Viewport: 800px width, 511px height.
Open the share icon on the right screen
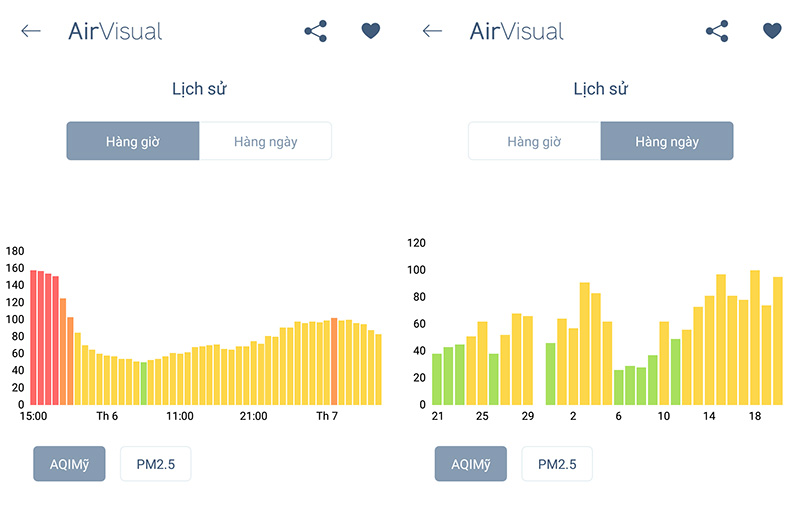click(x=717, y=31)
